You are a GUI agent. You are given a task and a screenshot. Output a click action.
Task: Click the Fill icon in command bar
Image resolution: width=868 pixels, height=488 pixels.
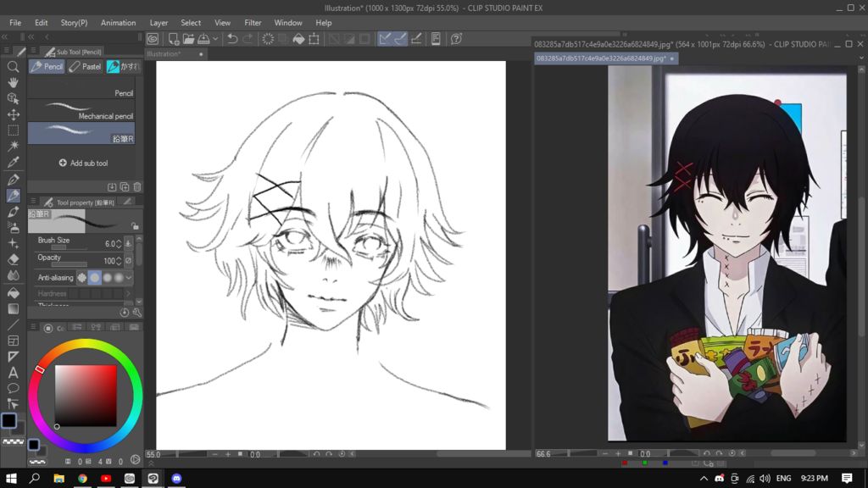298,39
